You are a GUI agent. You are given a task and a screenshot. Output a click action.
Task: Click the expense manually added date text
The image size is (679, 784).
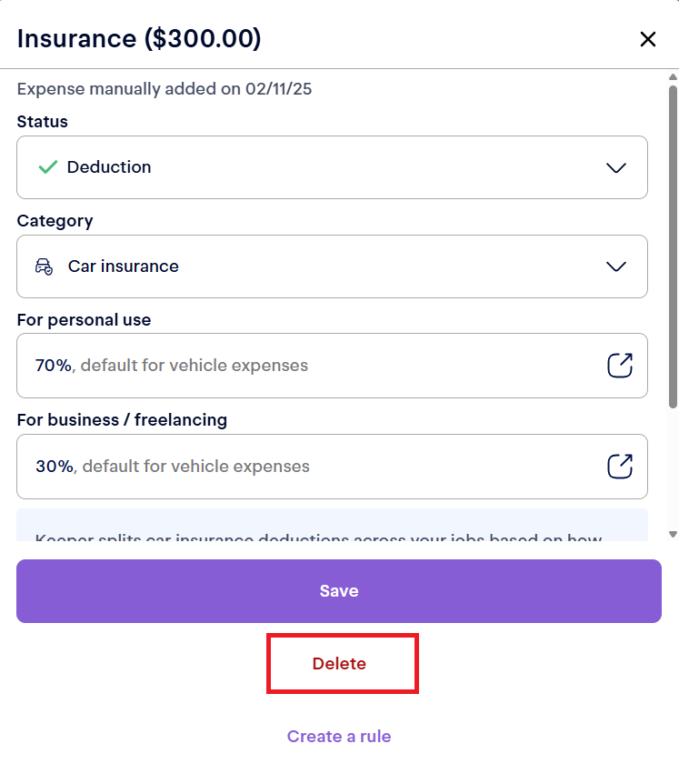click(165, 89)
